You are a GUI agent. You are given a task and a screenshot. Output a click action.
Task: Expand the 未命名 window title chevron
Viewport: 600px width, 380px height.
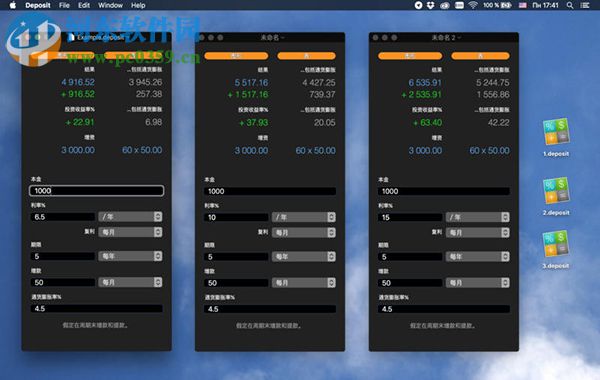tap(283, 38)
